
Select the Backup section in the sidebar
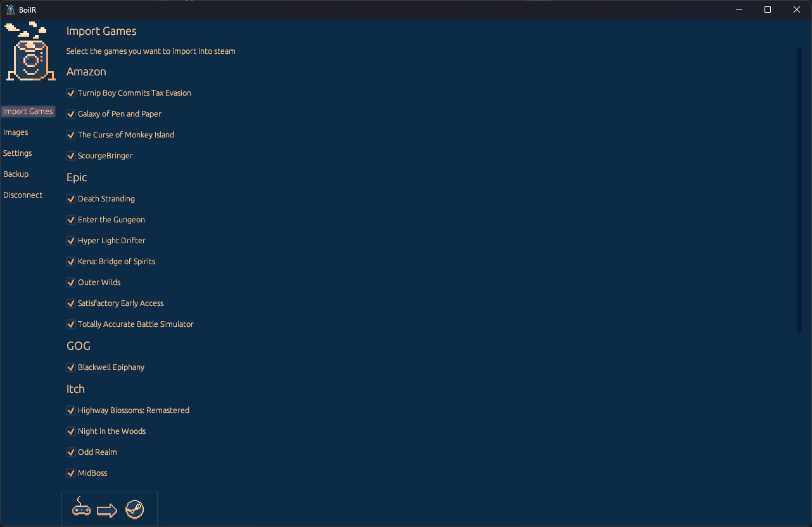16,174
